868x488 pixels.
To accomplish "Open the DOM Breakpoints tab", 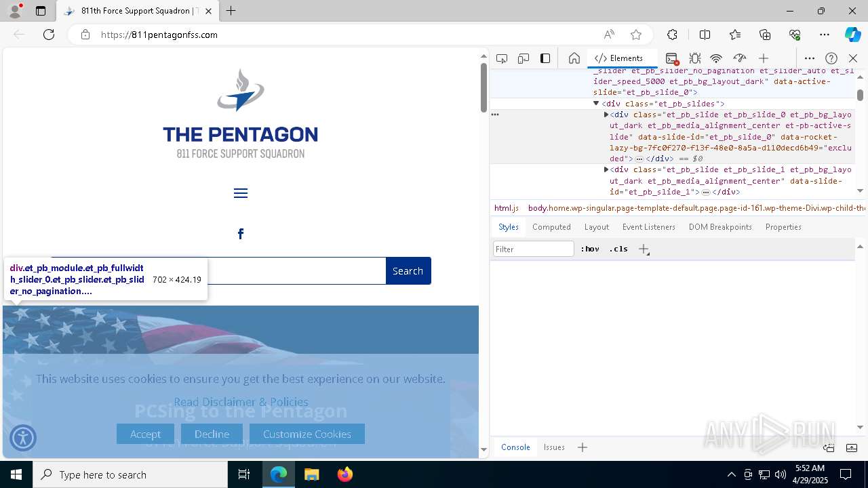I will coord(720,227).
